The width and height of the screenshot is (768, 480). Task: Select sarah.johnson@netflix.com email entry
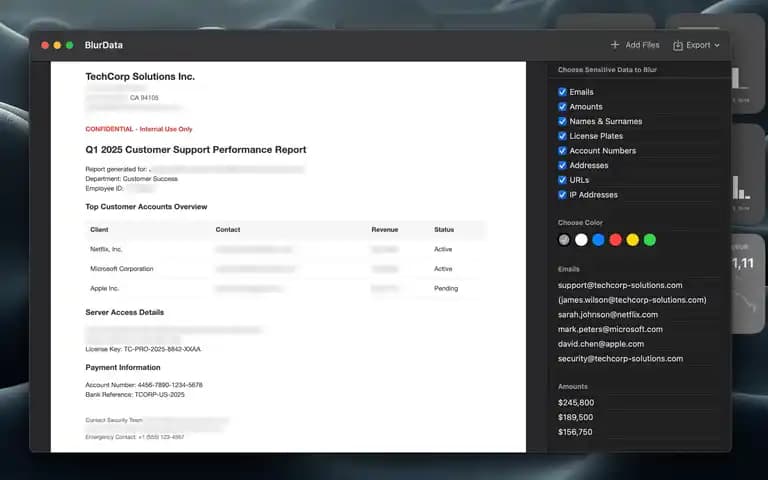608,314
